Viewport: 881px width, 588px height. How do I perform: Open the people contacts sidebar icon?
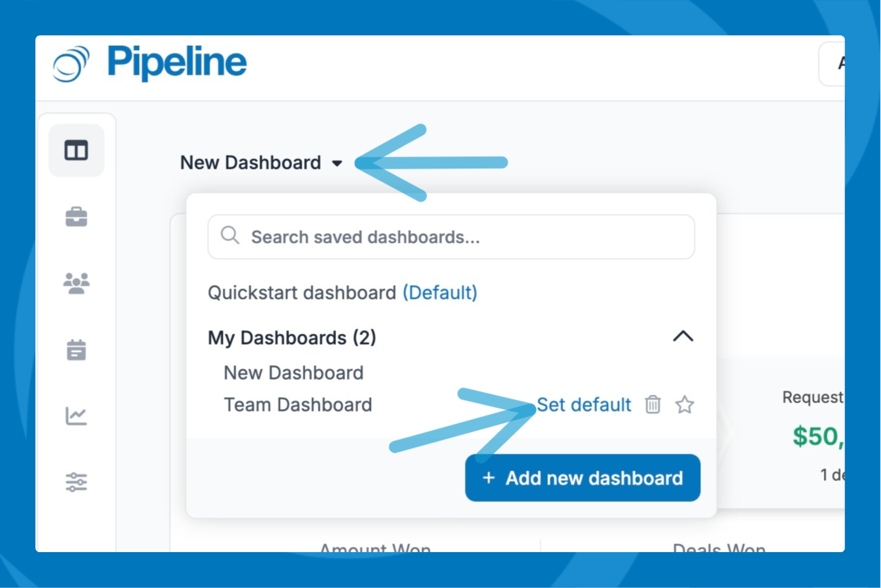point(76,283)
